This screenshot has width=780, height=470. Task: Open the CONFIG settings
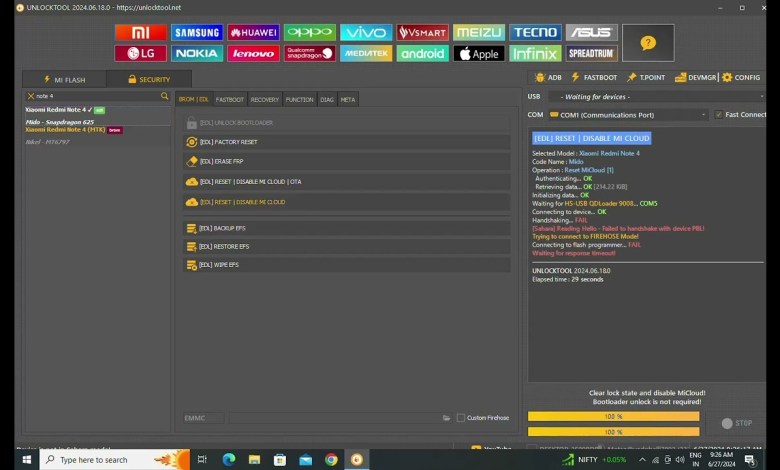(741, 78)
